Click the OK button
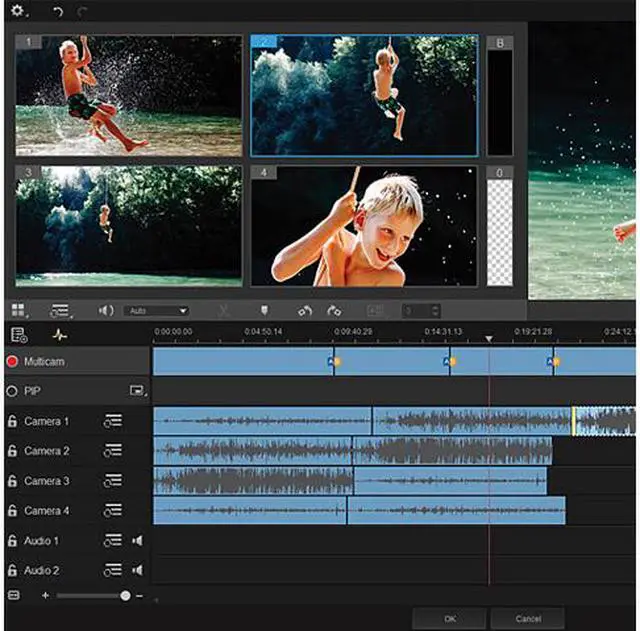The width and height of the screenshot is (640, 631). [449, 619]
